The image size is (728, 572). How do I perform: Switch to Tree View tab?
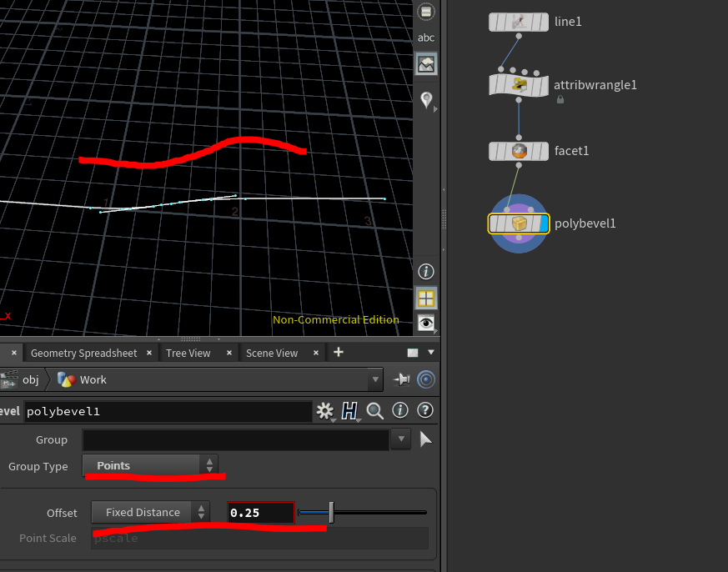pyautogui.click(x=188, y=354)
